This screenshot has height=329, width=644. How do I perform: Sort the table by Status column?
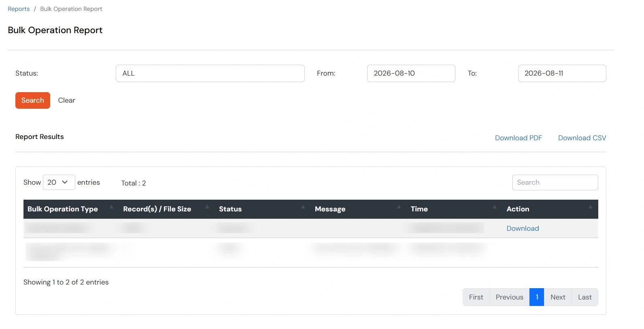coord(263,209)
